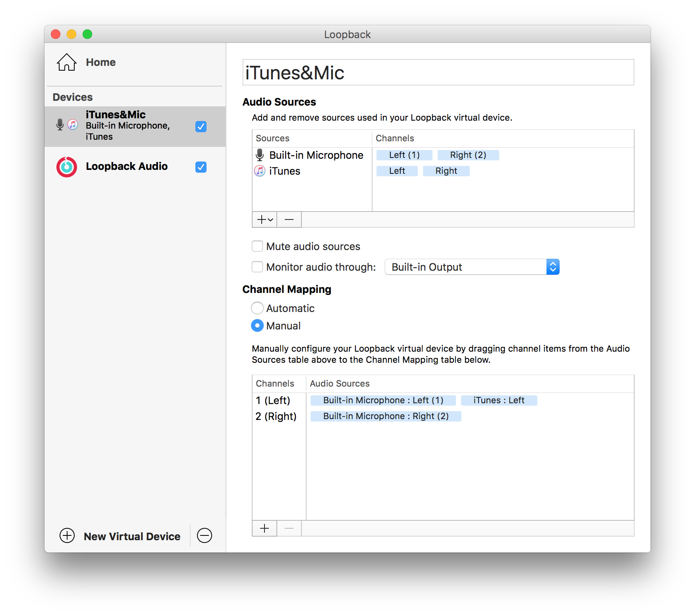
Task: Uncheck the Loopback Audio device checkbox
Action: [x=201, y=167]
